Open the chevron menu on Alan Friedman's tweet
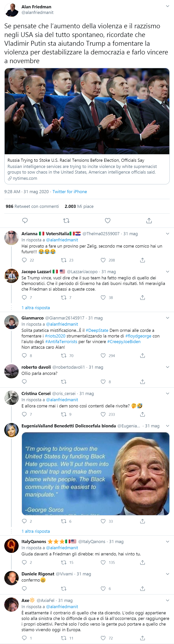Image resolution: width=174 pixels, height=644 pixels. click(x=167, y=6)
